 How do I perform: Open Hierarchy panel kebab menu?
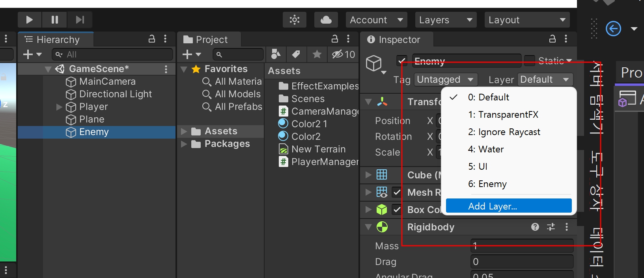coord(165,39)
